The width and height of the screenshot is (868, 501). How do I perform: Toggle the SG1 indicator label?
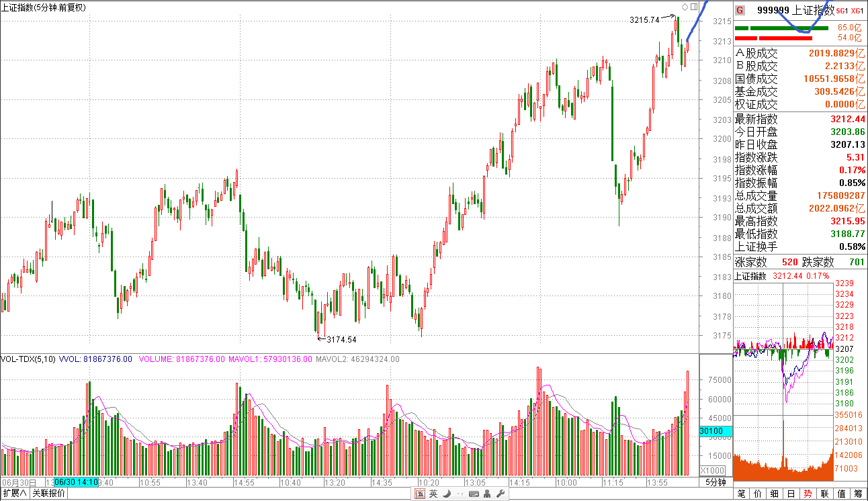[x=843, y=11]
